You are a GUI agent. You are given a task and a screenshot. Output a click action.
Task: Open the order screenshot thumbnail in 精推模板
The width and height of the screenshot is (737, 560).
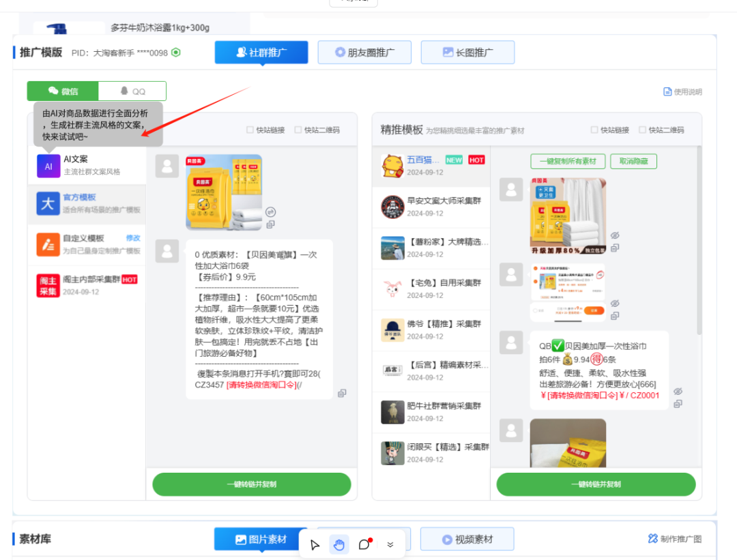coord(568,293)
